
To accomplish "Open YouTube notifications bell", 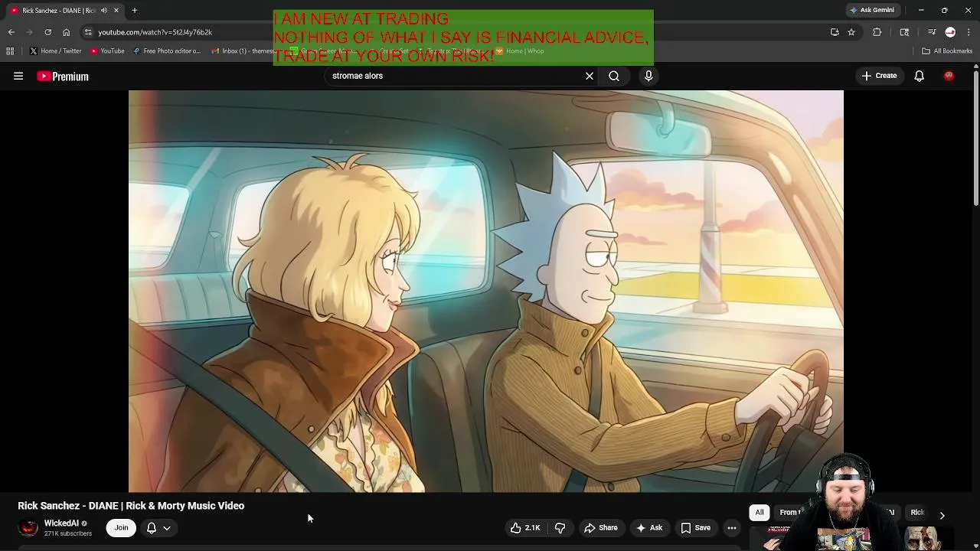I will click(919, 76).
